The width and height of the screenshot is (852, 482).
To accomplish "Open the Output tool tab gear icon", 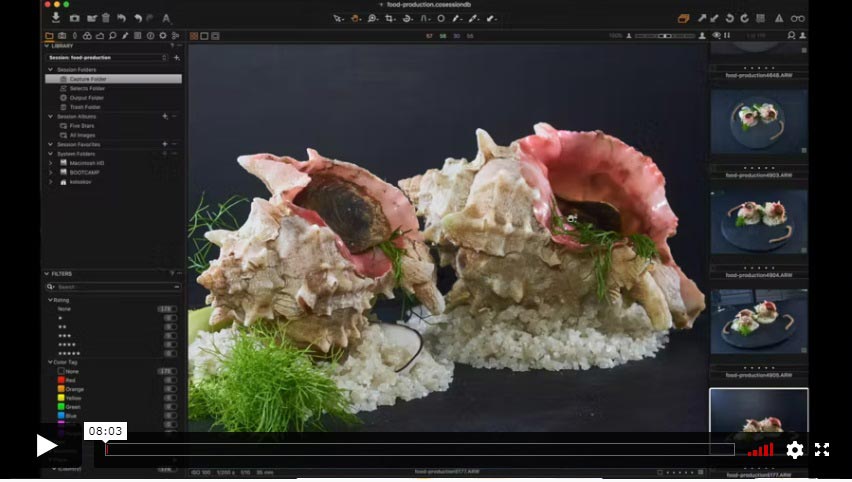I will [x=163, y=36].
